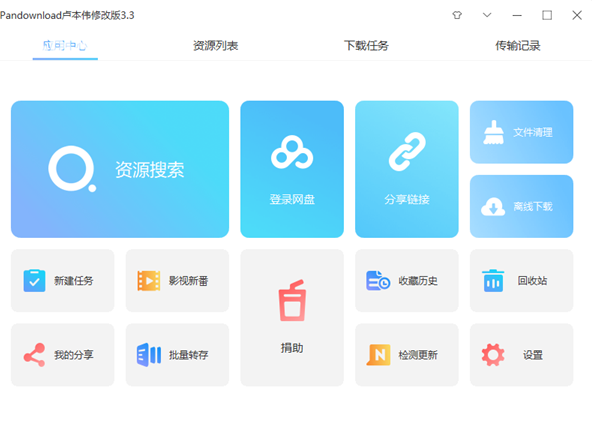592x425 pixels.
Task: Click the magnifier icon in 资源搜索
Action: [72, 169]
